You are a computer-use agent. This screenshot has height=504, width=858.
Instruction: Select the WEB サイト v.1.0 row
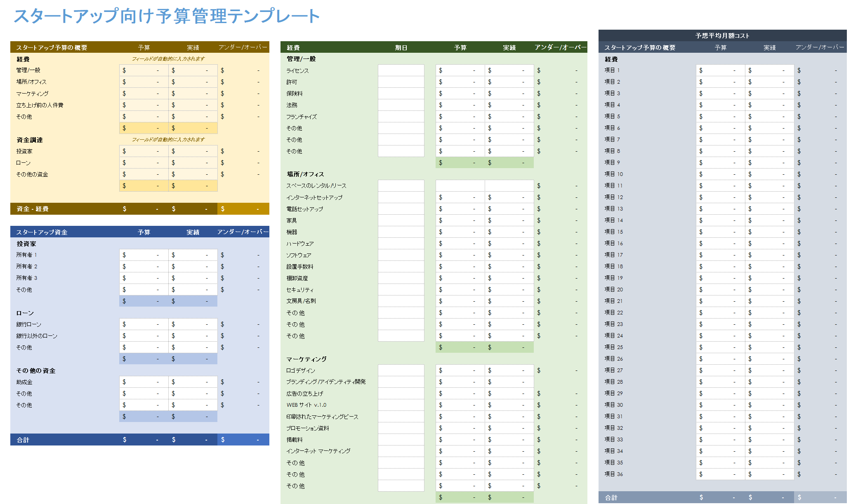click(306, 405)
